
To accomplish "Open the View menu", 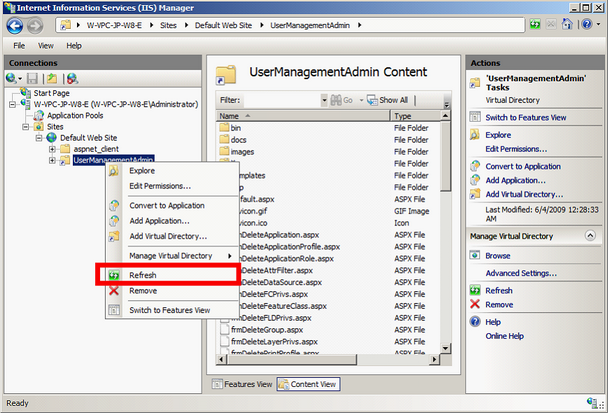I will [45, 46].
